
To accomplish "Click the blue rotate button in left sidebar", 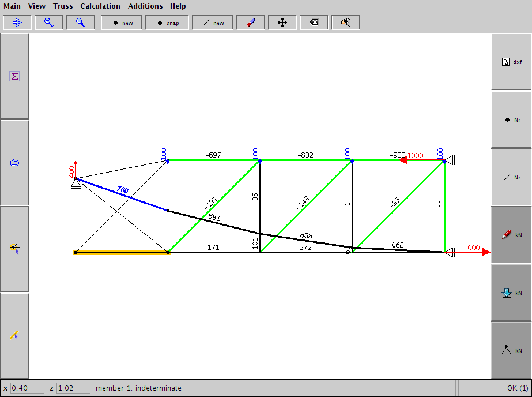I will 15,163.
